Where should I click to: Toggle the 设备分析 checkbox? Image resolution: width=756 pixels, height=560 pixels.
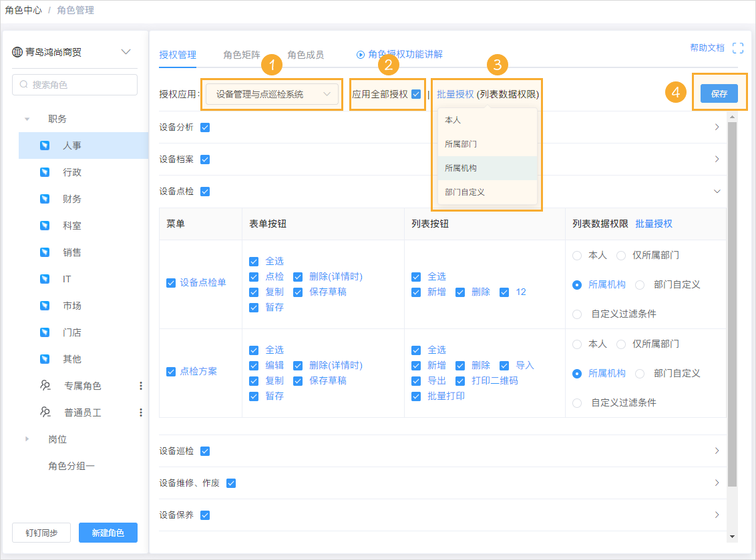[204, 127]
